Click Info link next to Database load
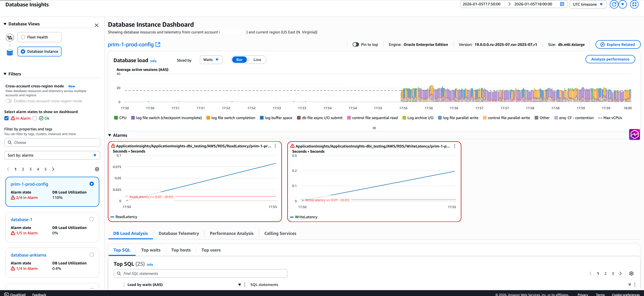Screen dimensions: 644x296 153,61
